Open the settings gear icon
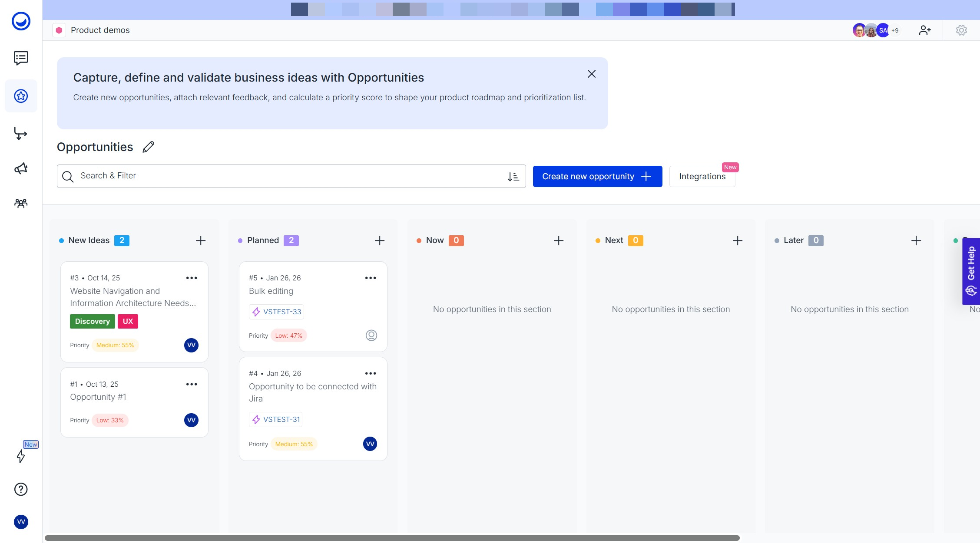This screenshot has width=980, height=543. (961, 30)
